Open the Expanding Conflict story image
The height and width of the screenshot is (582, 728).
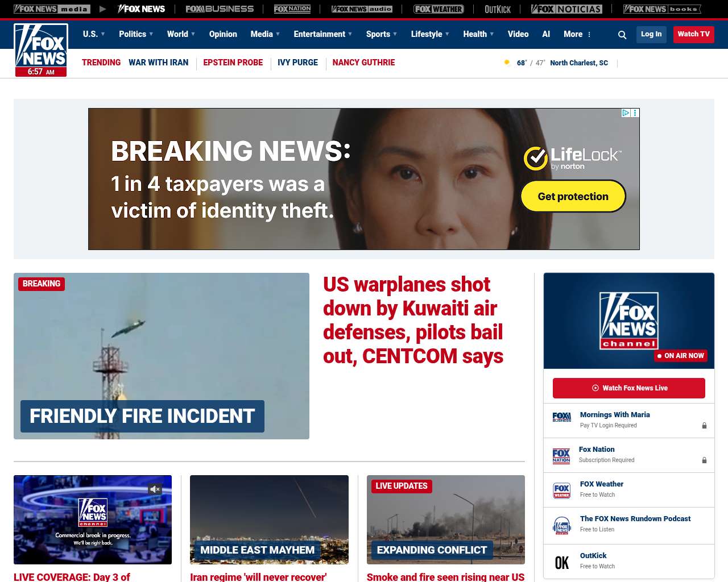[446, 519]
